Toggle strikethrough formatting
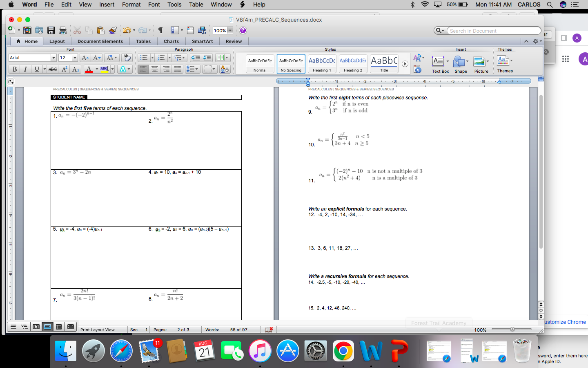Screen dimensions: 588x368 coord(52,69)
